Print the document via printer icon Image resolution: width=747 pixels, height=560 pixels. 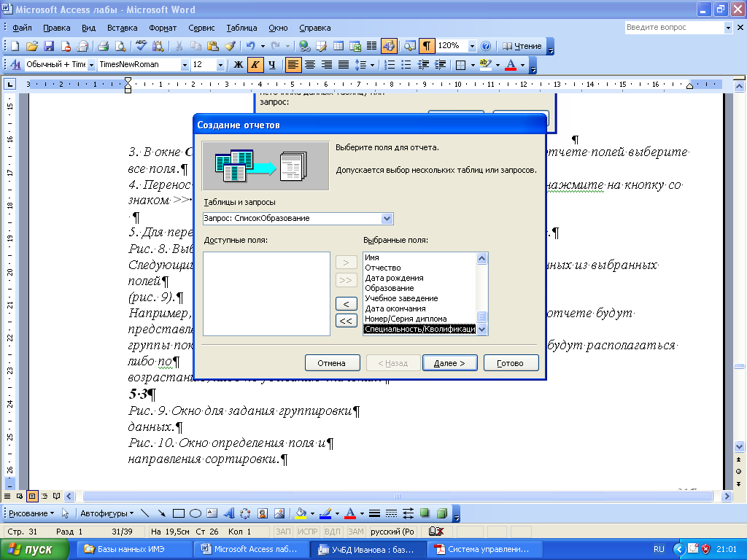(x=103, y=46)
